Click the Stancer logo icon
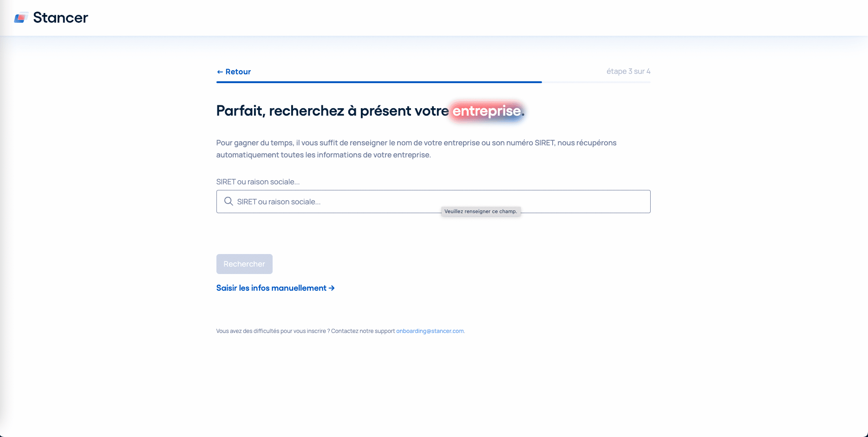The width and height of the screenshot is (868, 437). tap(21, 18)
